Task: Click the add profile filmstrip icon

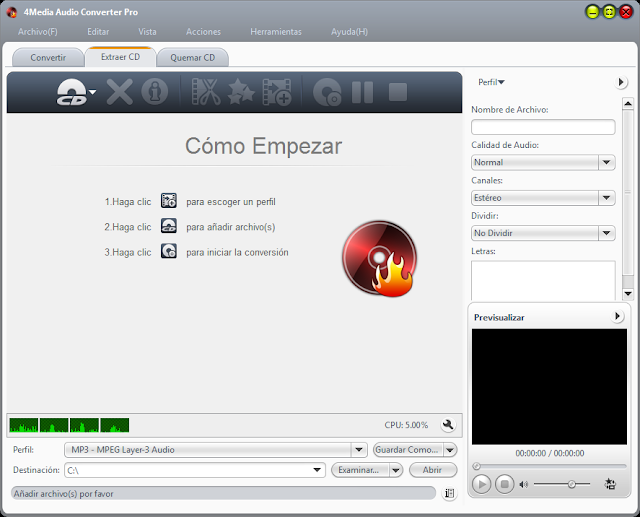Action: pos(277,92)
